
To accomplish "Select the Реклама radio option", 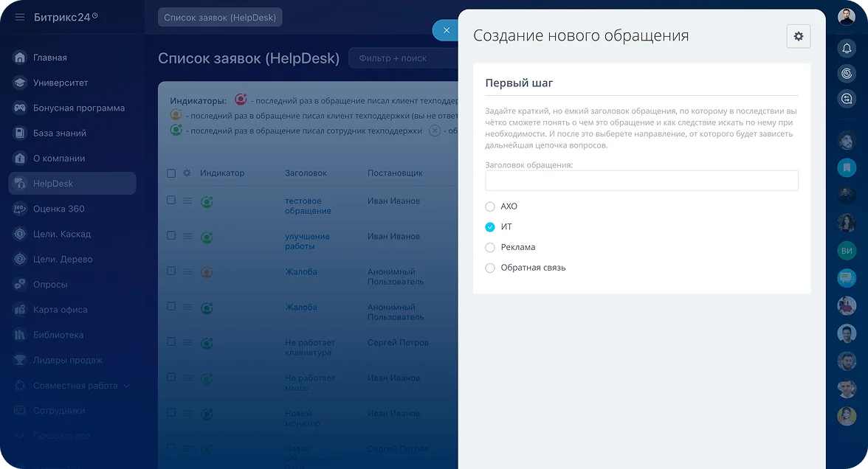I will pyautogui.click(x=490, y=247).
